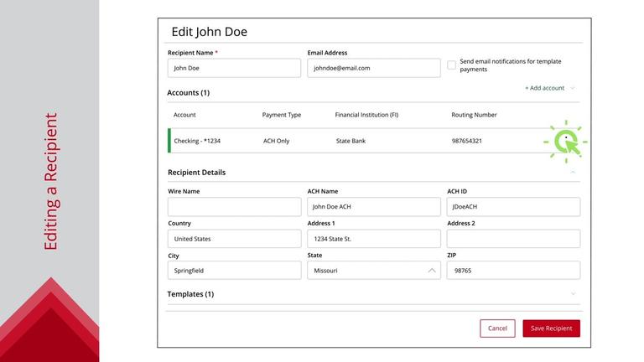Click the Payment Type column header
Image resolution: width=644 pixels, height=362 pixels.
point(282,115)
